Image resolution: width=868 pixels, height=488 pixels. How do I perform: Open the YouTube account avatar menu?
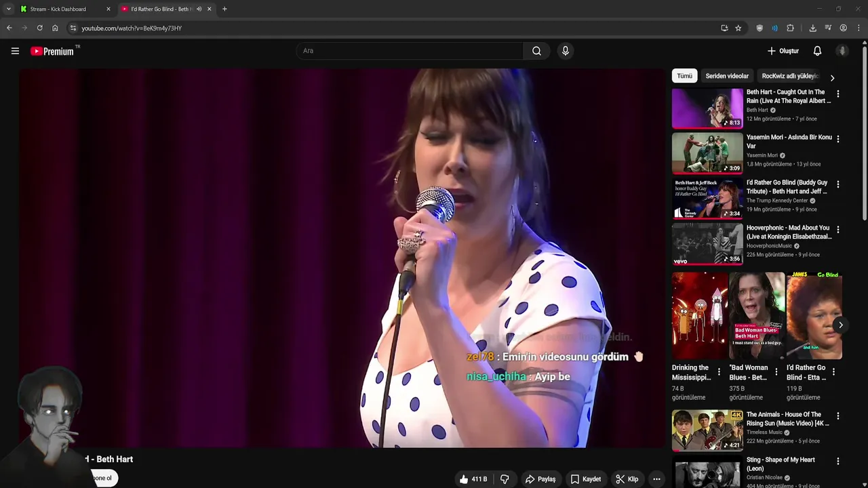tap(842, 51)
